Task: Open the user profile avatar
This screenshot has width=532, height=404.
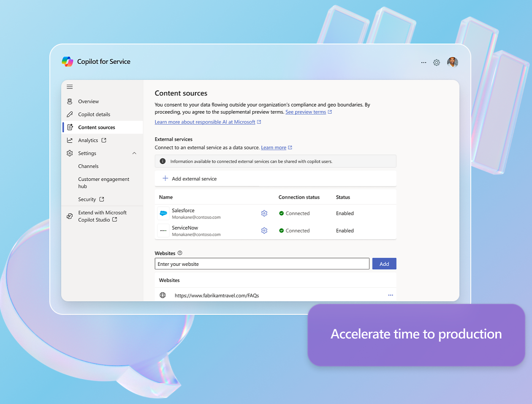Action: coord(452,62)
